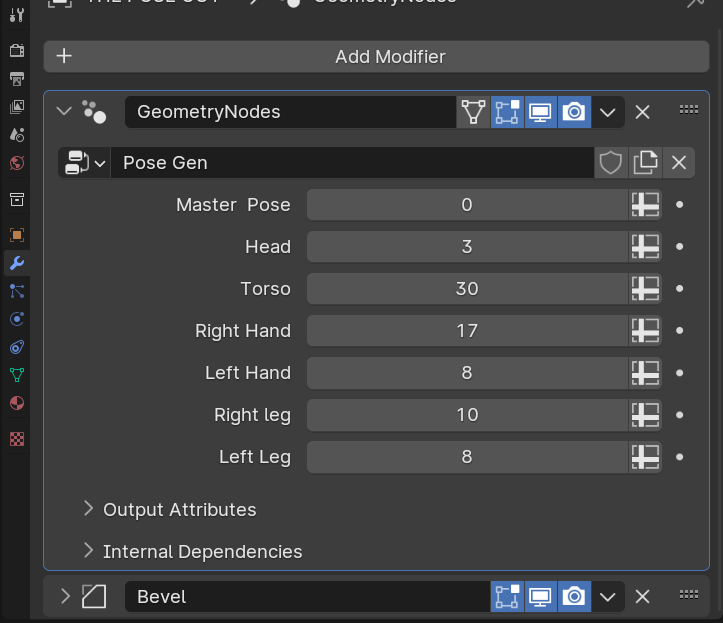Open GeometryNodes modifier options dropdown
Screen dimensions: 723x623
608,112
